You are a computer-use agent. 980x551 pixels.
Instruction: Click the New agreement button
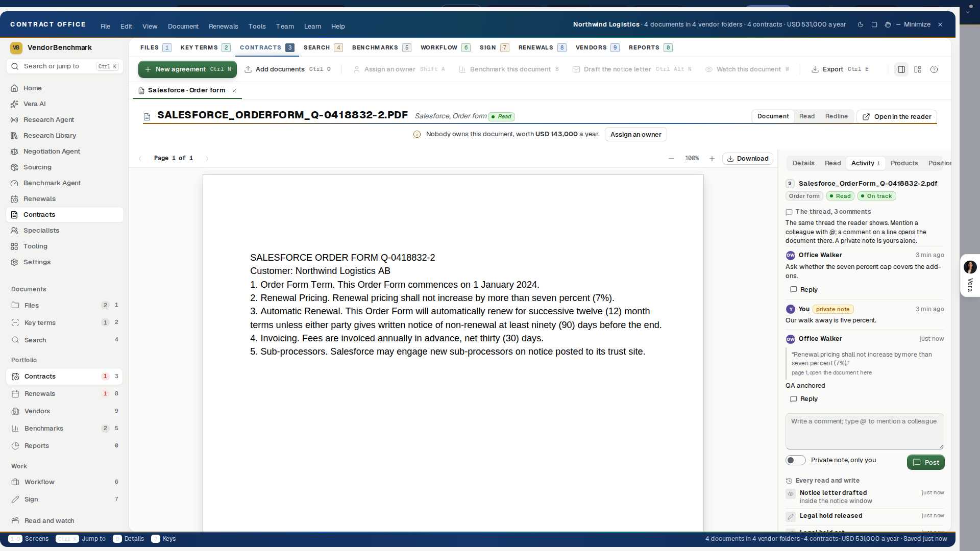coord(187,69)
